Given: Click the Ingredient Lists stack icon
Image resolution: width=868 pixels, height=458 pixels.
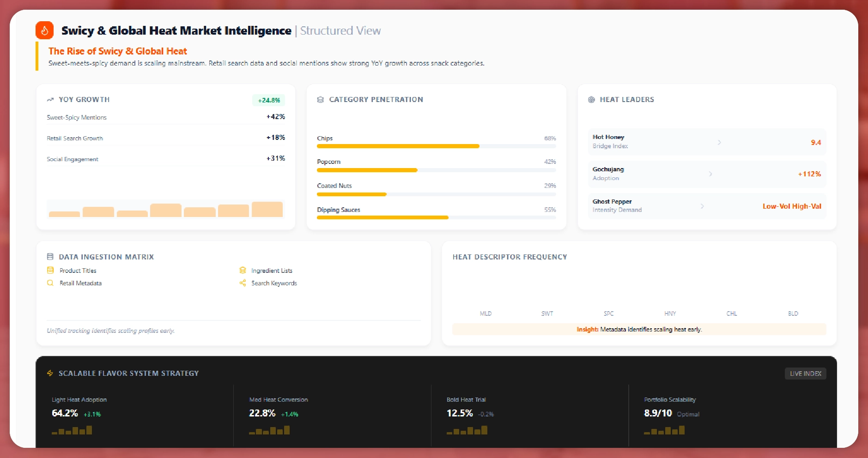Looking at the screenshot, I should [x=243, y=271].
